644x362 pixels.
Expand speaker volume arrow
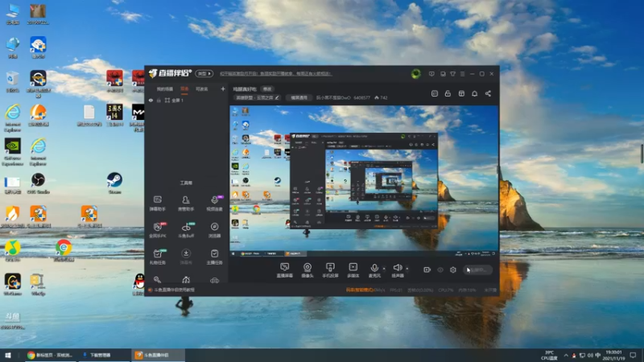(x=407, y=269)
